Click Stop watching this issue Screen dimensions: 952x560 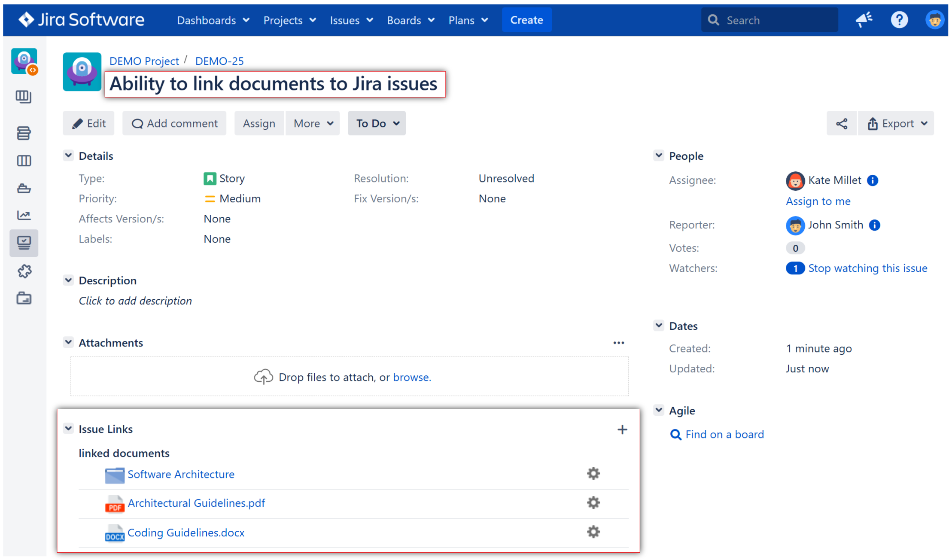tap(868, 268)
